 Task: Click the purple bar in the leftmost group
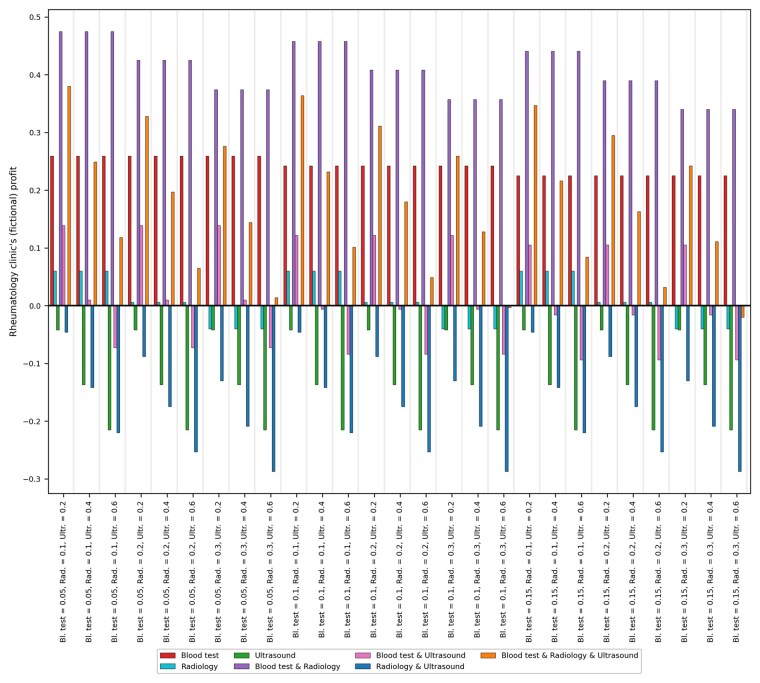pos(61,168)
